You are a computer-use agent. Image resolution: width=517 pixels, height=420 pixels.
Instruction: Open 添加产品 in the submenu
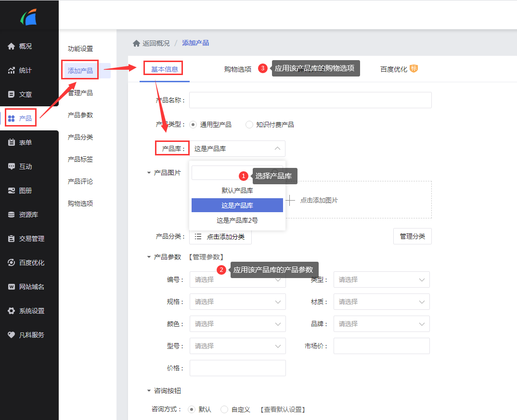pyautogui.click(x=80, y=71)
